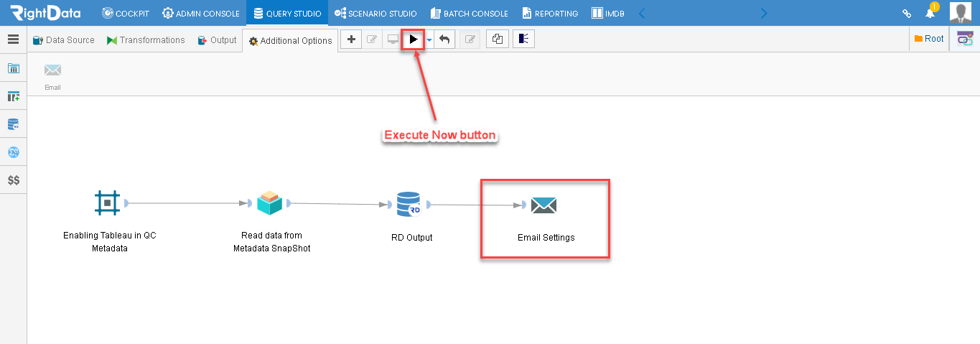
Task: Click the 'Read data from Metadata SnapShot' label
Action: coord(271,242)
